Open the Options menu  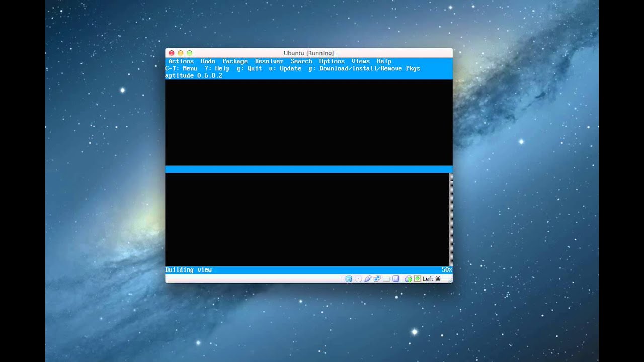coord(332,61)
